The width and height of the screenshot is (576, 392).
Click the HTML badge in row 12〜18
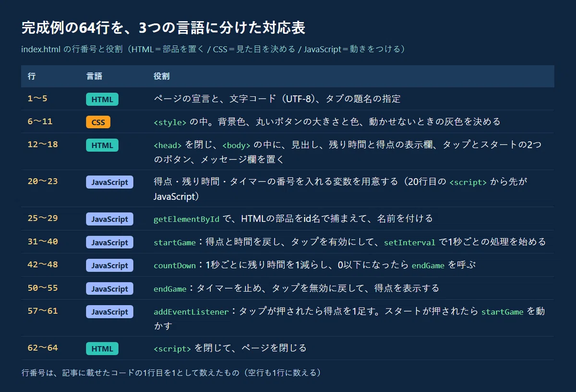pyautogui.click(x=102, y=145)
